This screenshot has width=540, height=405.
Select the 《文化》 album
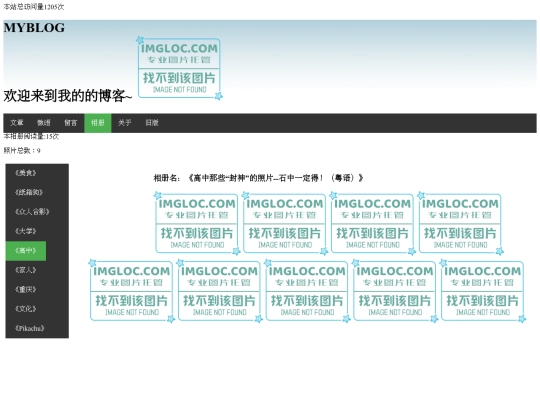click(26, 309)
